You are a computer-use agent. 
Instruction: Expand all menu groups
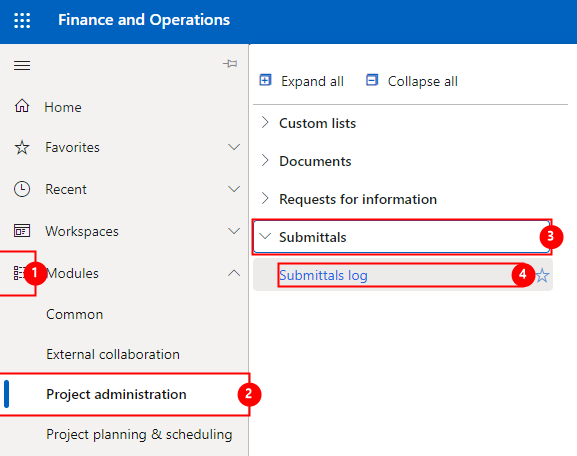(301, 81)
